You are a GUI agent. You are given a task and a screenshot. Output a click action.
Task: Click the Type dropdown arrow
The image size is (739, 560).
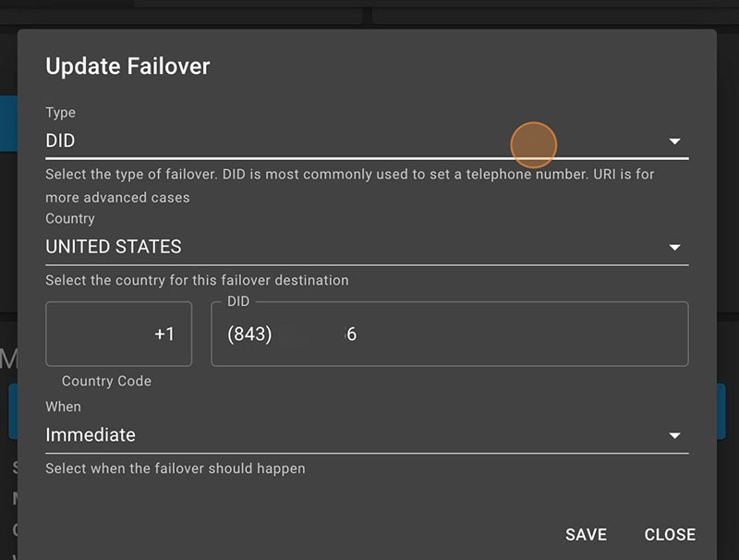point(674,141)
